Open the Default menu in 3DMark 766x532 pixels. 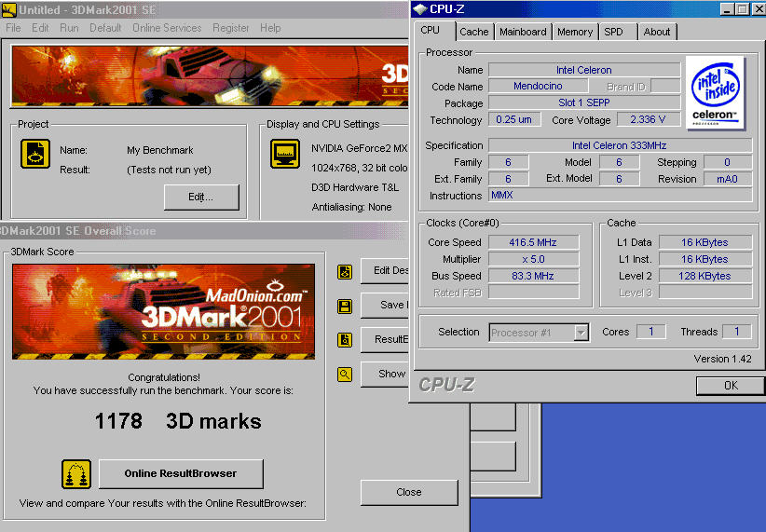(x=105, y=28)
